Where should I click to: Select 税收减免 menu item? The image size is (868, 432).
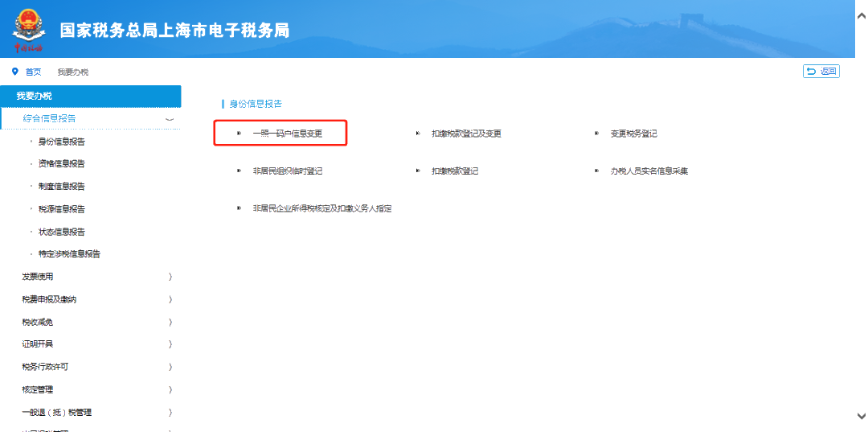pyautogui.click(x=38, y=323)
